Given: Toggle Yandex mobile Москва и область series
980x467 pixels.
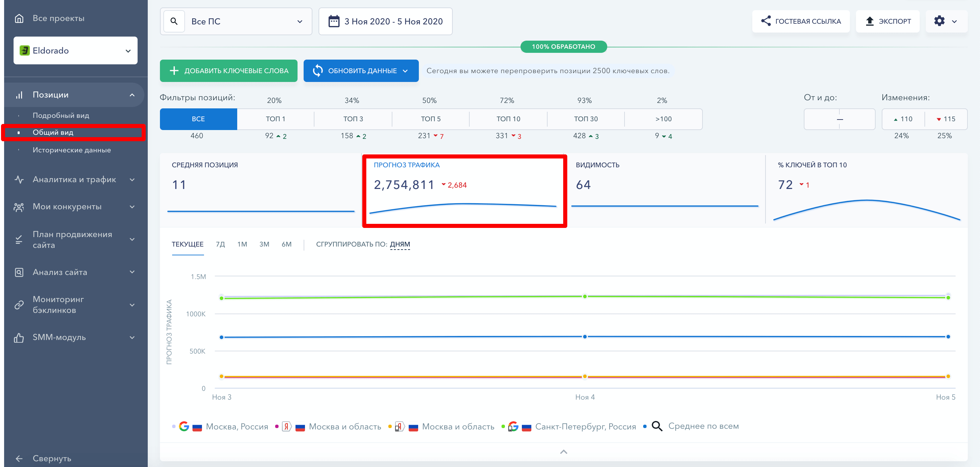Looking at the screenshot, I should 441,427.
